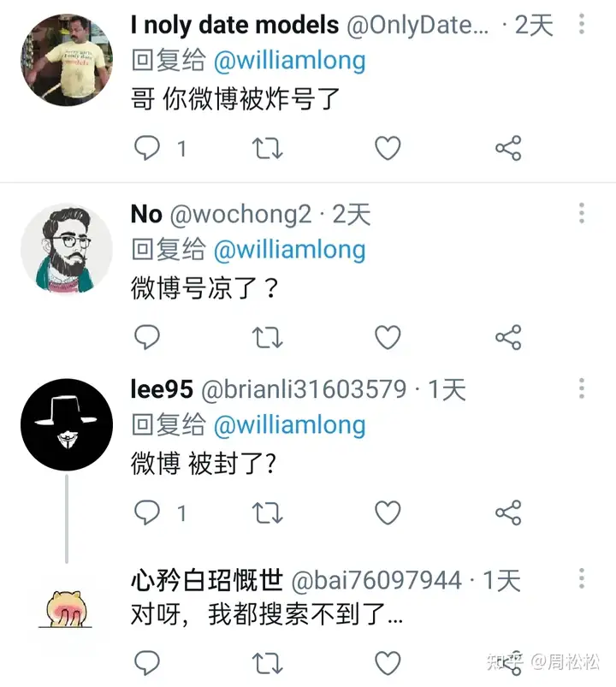The height and width of the screenshot is (687, 616).
Task: Like the tweet saying 哥 你微博被炸号了
Action: (x=388, y=148)
